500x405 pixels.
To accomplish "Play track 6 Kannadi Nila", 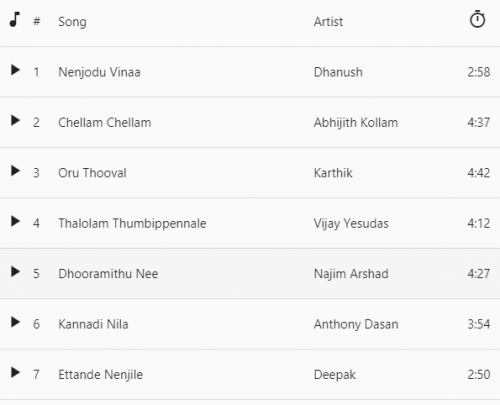I will pyautogui.click(x=15, y=322).
